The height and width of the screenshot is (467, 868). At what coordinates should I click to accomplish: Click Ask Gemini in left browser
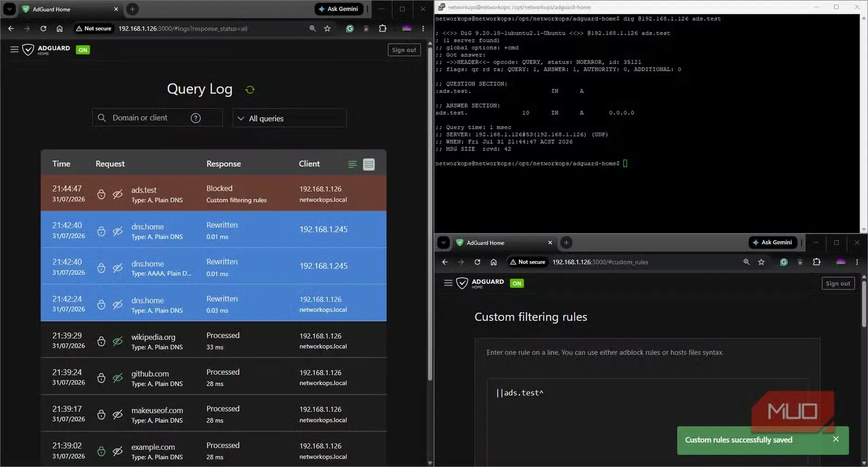[x=339, y=9]
